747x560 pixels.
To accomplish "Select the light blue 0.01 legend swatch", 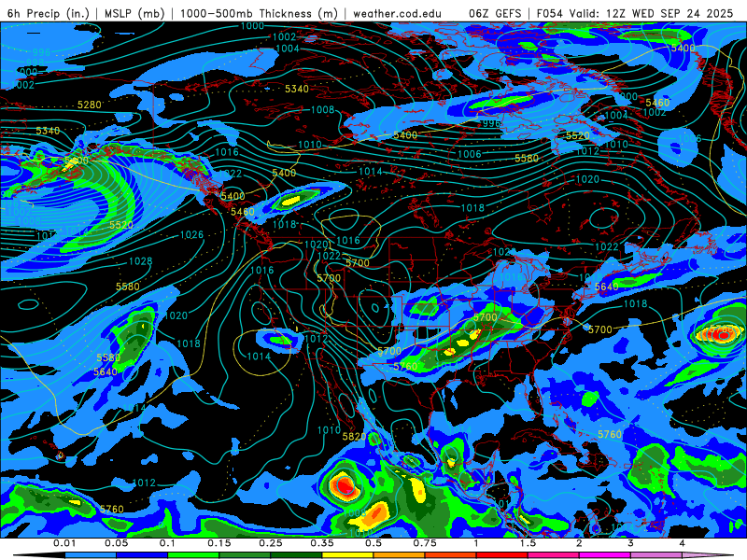I will (x=90, y=555).
